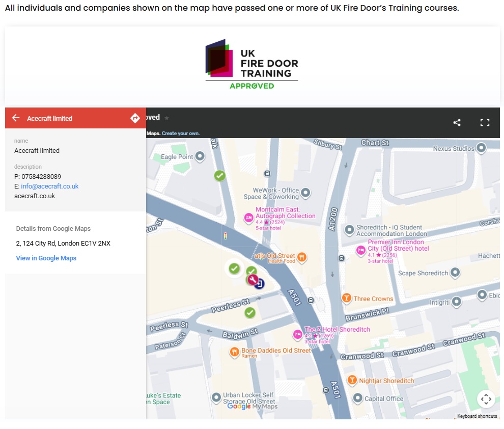
Task: Expand the map with the fullscreen icon
Action: pos(485,122)
